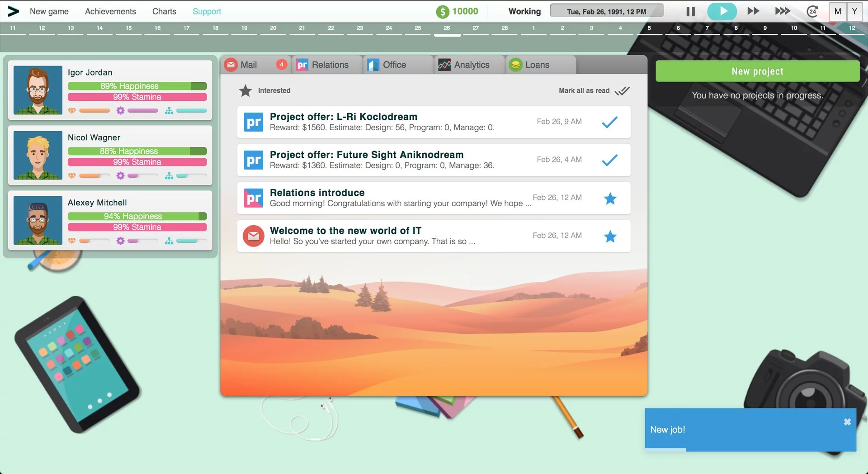Click Alexey Mitchell's management hierarchy skill icon
This screenshot has height=474, width=868.
point(169,241)
